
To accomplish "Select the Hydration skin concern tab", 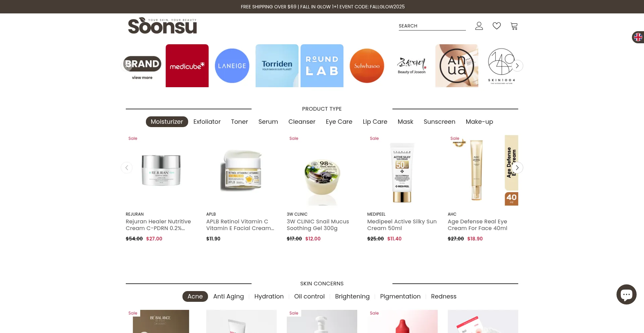I will pos(269,296).
